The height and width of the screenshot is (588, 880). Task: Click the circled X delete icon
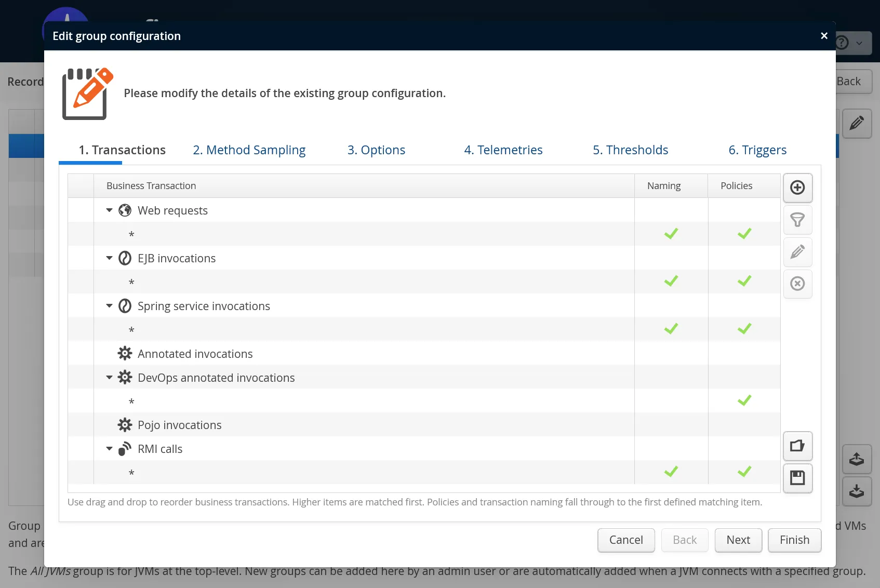coord(797,284)
